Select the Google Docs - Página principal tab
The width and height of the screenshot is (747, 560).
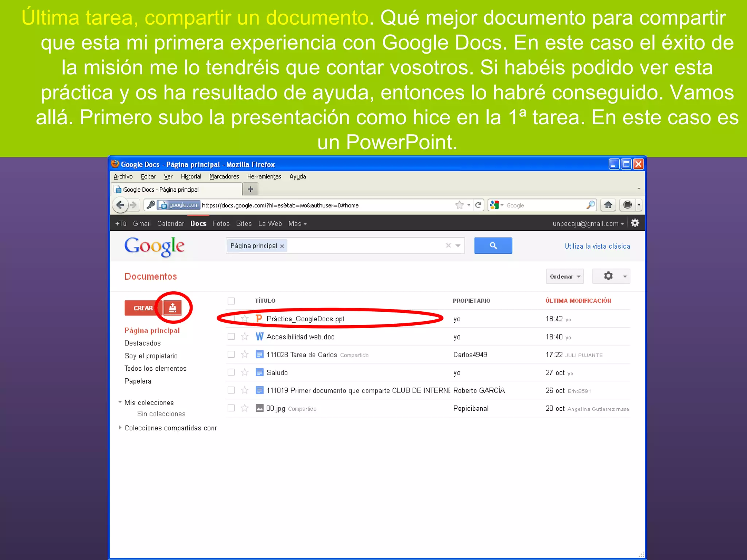(x=176, y=189)
